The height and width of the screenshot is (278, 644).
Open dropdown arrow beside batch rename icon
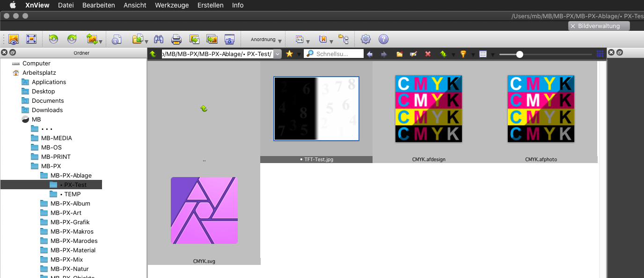point(308,42)
